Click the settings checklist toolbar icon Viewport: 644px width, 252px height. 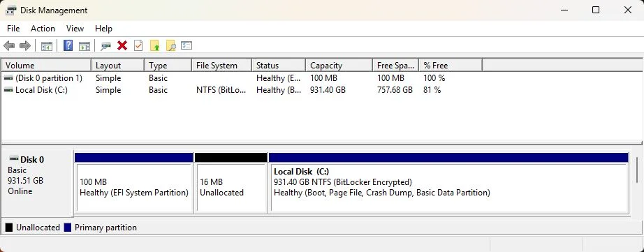[x=187, y=45]
